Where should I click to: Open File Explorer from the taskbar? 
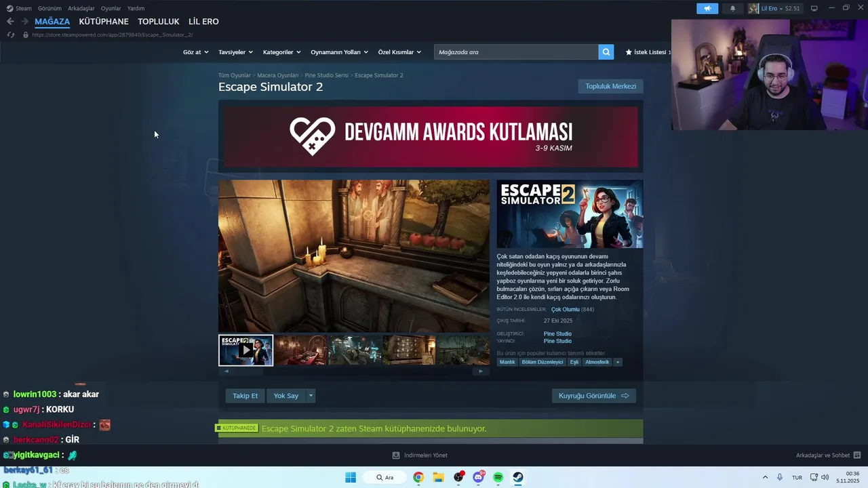click(x=438, y=477)
